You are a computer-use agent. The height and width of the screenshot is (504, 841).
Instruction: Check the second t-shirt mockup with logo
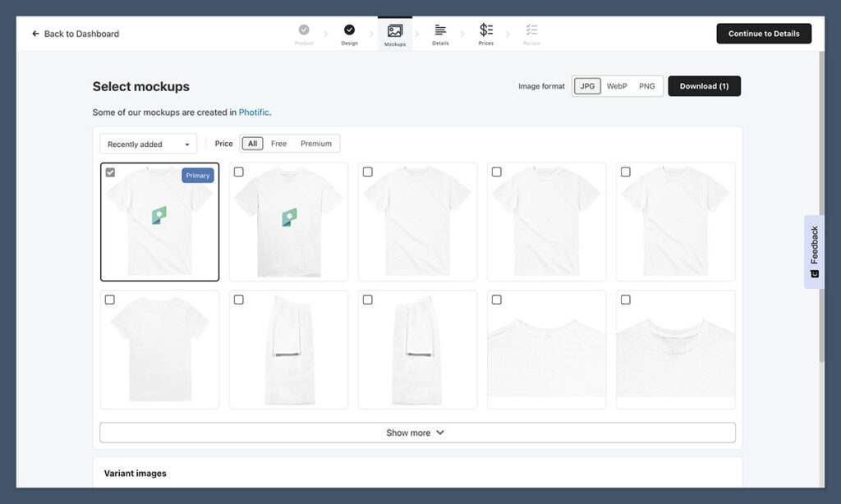click(239, 172)
